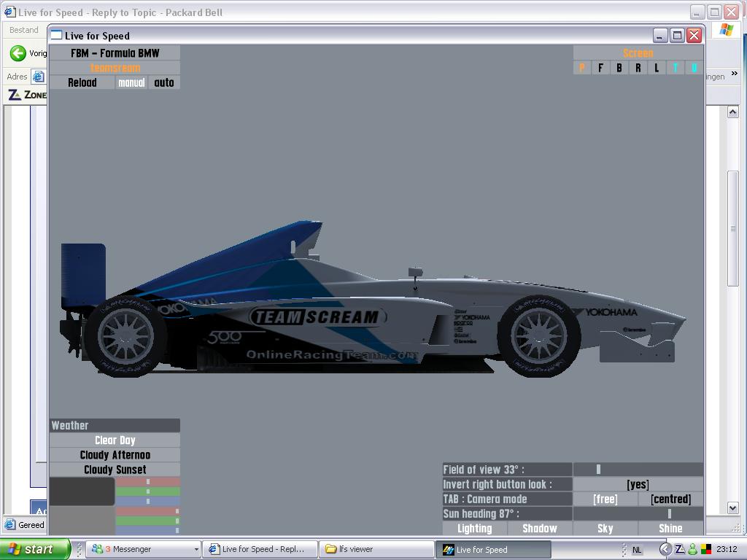Select the cyan T top view button

[675, 68]
